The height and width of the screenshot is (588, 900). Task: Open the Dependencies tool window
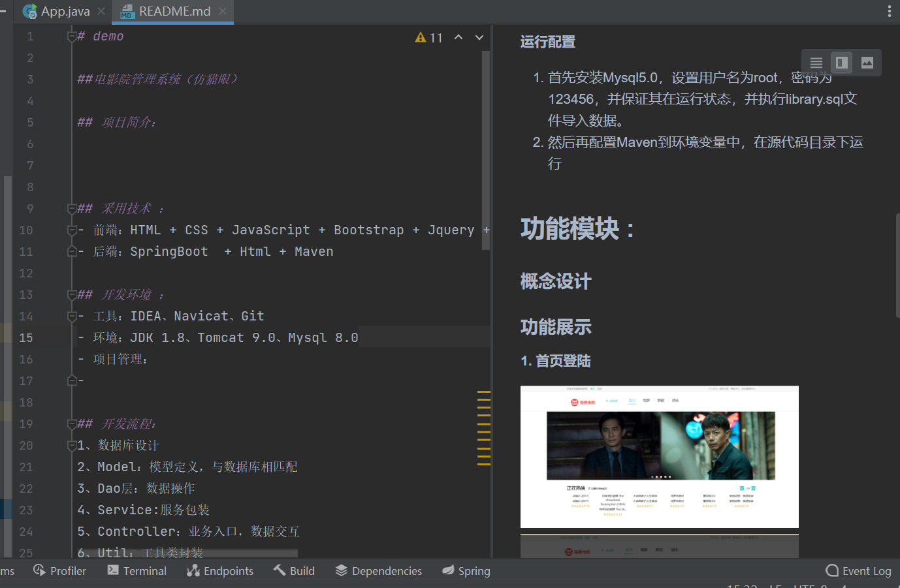tap(379, 571)
